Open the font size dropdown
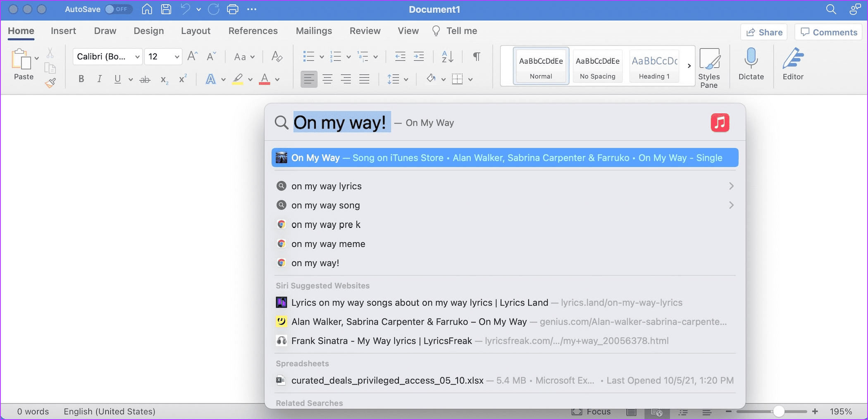 177,57
